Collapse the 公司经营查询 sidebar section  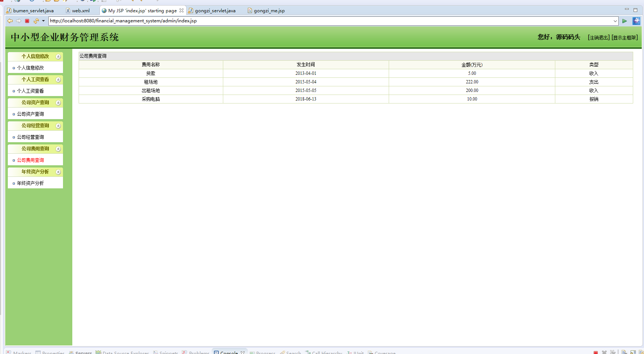click(x=58, y=126)
